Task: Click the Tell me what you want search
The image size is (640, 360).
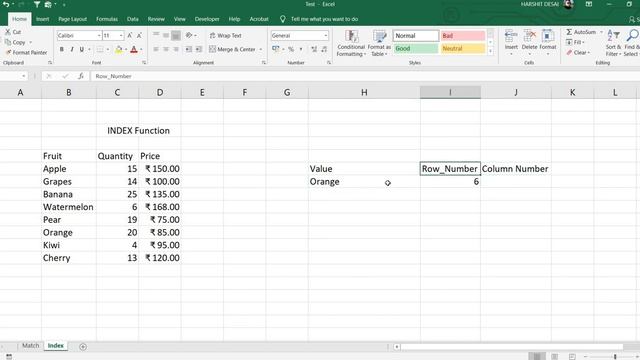Action: pyautogui.click(x=319, y=19)
